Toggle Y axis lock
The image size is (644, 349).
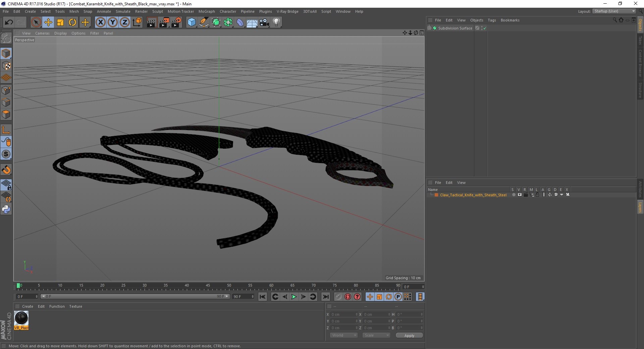(113, 22)
